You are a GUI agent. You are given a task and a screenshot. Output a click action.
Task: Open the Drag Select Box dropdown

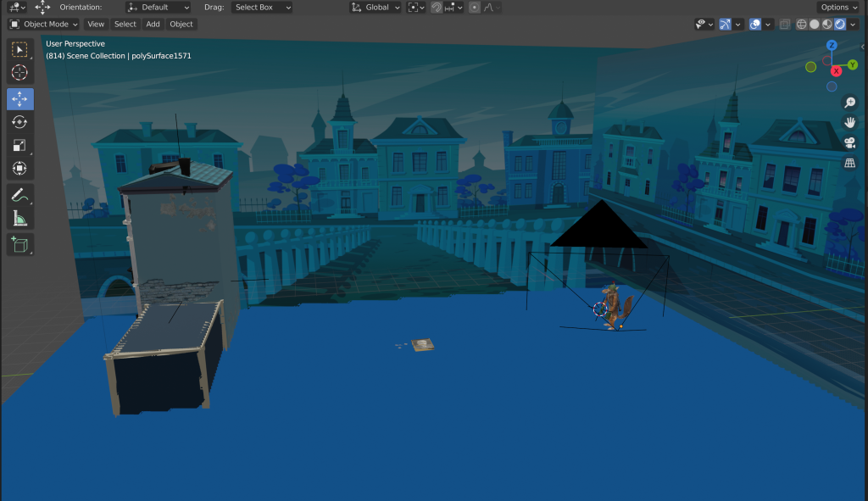(262, 7)
